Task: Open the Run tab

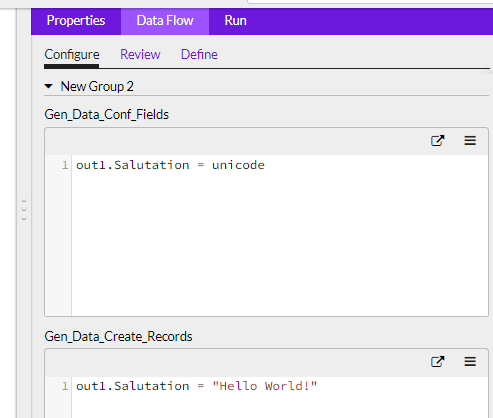Action: click(235, 21)
